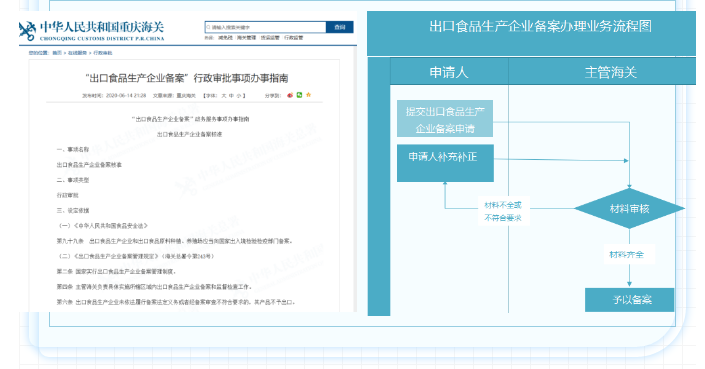The image size is (705, 369).
Task: Click the 申请人 column header
Action: tap(449, 72)
